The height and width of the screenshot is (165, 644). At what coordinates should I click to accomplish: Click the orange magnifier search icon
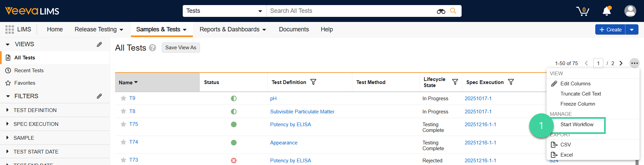(x=453, y=11)
